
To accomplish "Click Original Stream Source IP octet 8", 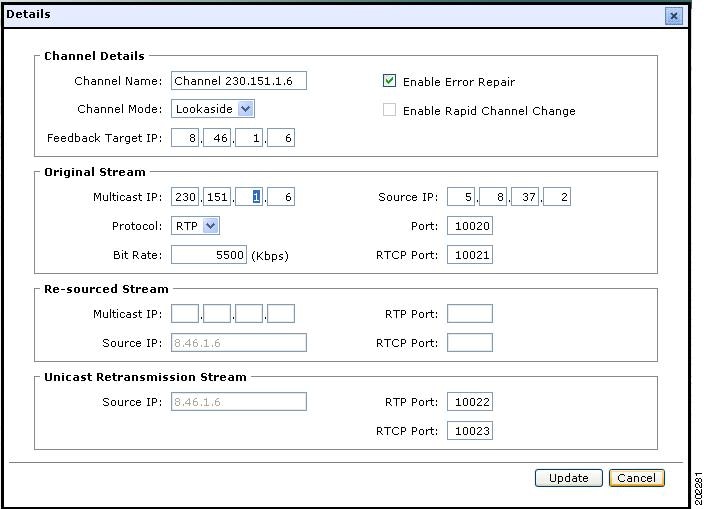I will [x=493, y=197].
